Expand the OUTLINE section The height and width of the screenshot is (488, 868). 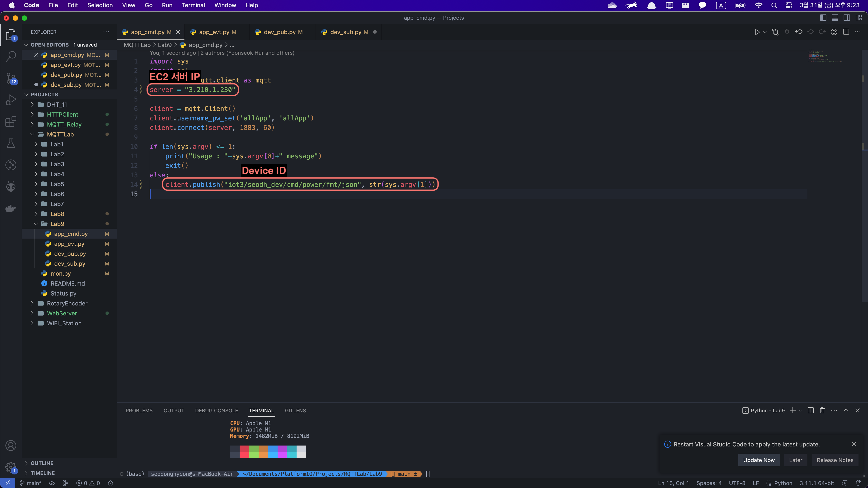point(42,463)
